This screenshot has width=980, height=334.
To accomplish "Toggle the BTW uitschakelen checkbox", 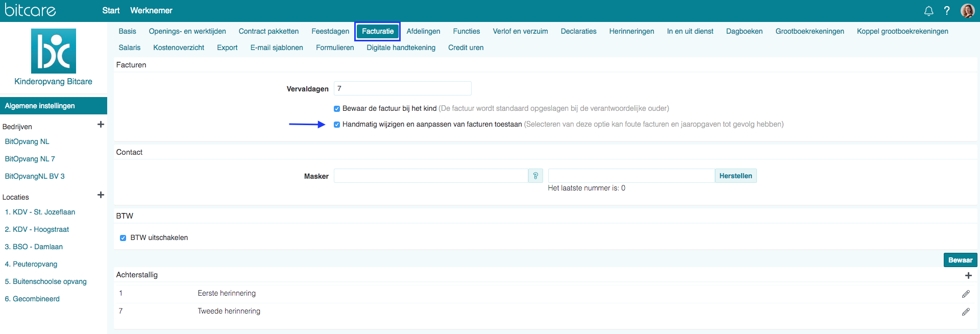I will [123, 238].
